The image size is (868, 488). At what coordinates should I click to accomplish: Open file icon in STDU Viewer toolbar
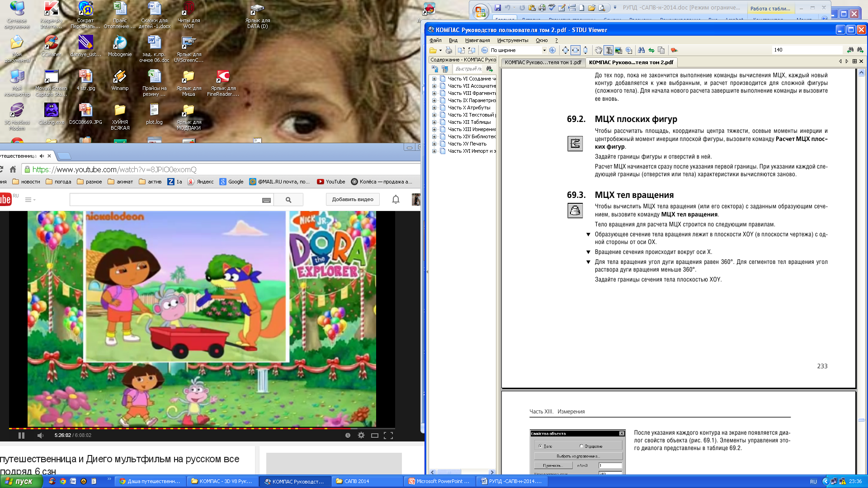(x=433, y=50)
